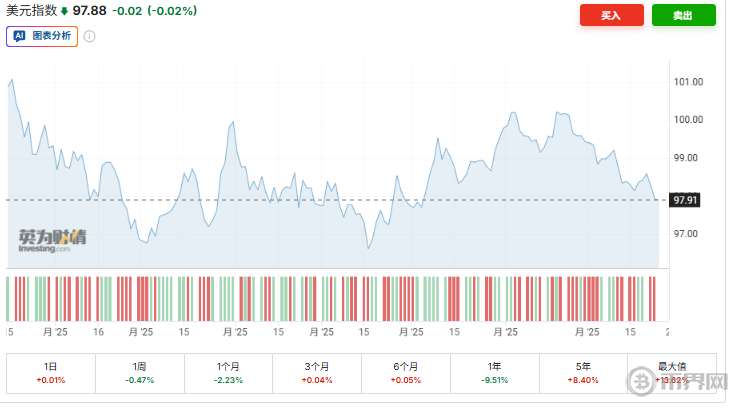Screen dimensions: 739x409
Task: Click the coin watermark icon at bottom right
Action: (645, 384)
